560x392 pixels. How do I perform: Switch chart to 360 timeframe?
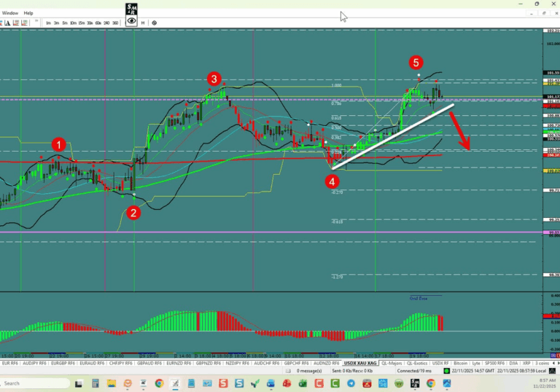click(x=115, y=23)
